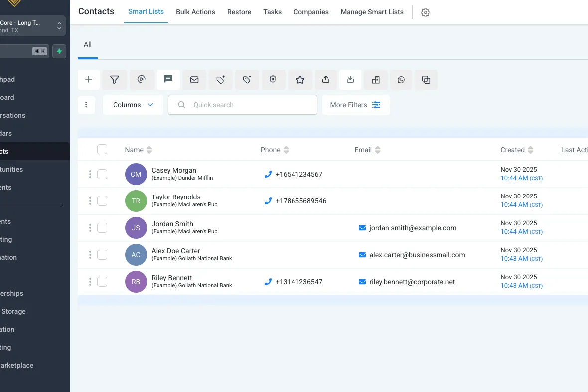Click the star review icon
588x392 pixels.
(300, 80)
